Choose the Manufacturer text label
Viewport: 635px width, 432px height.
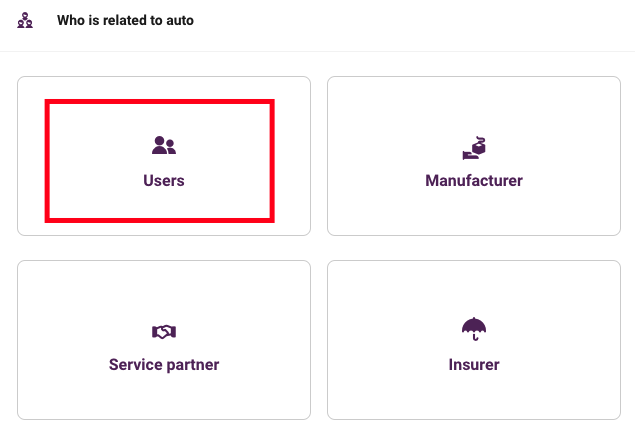[x=474, y=181]
